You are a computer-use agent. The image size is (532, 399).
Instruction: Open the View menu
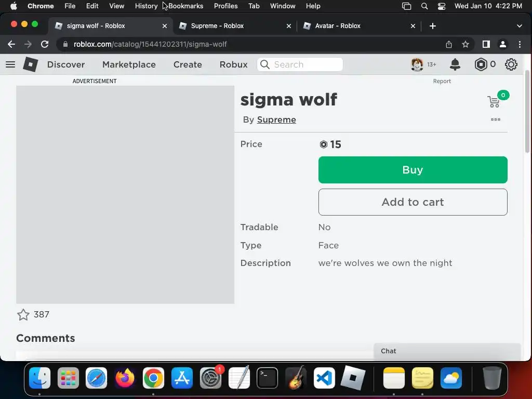pyautogui.click(x=116, y=6)
